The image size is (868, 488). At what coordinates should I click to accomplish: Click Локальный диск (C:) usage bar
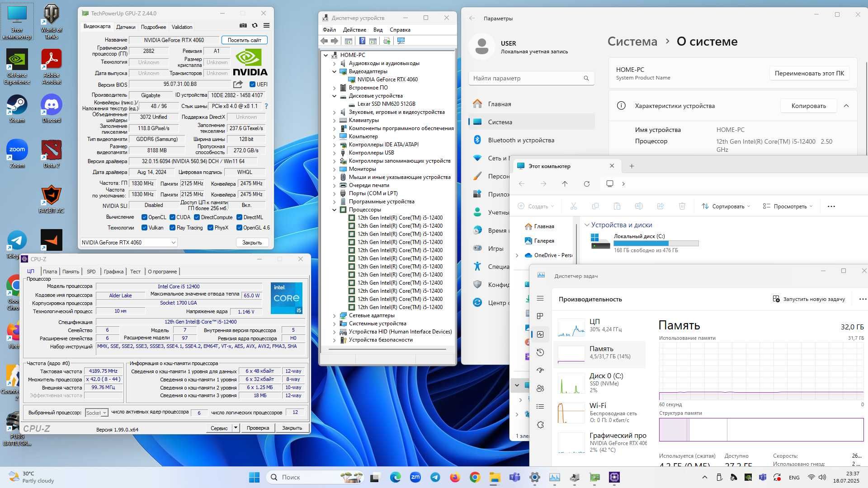click(656, 243)
